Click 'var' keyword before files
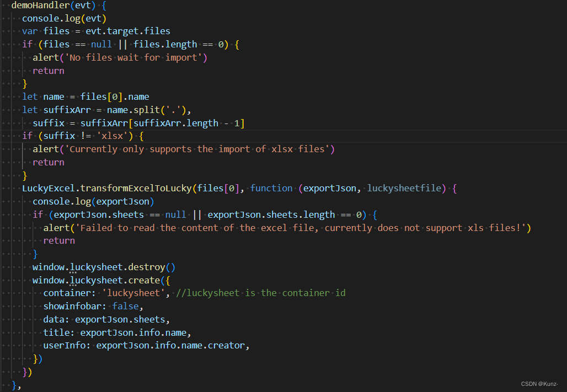 point(30,31)
